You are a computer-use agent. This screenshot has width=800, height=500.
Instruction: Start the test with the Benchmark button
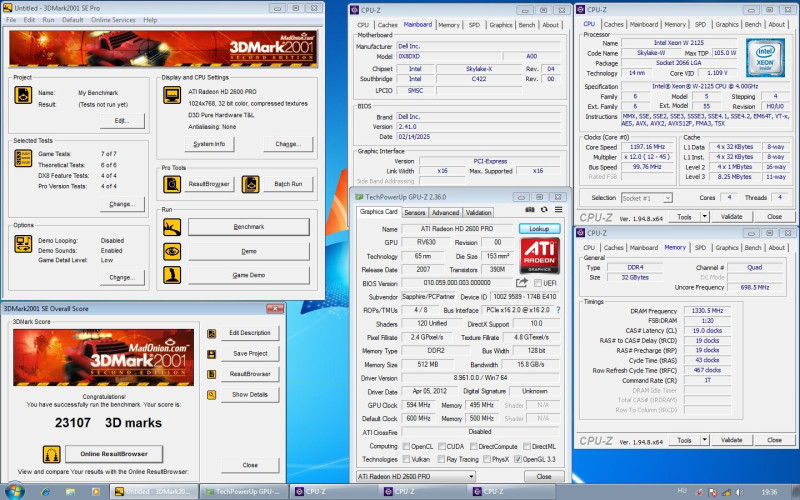pos(249,227)
